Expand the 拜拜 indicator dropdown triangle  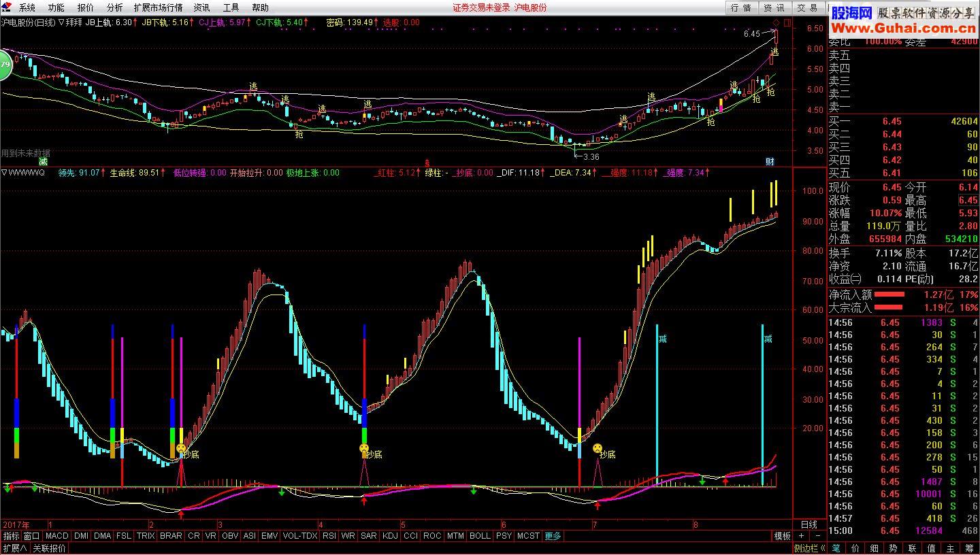pyautogui.click(x=61, y=22)
